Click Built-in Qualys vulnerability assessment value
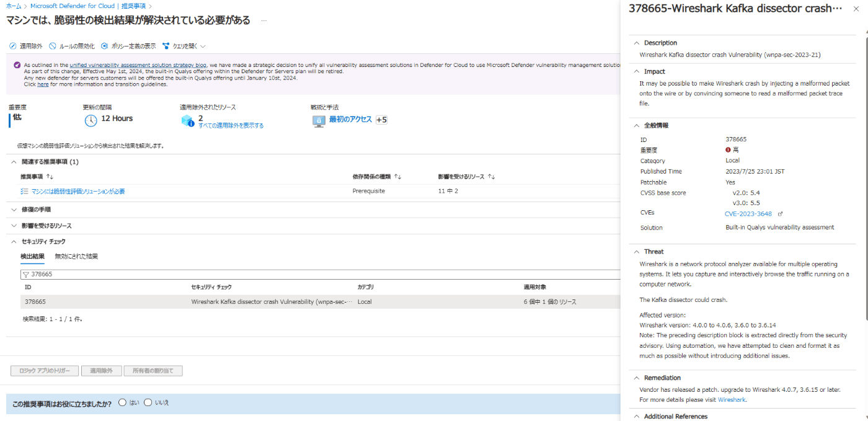 click(x=780, y=228)
